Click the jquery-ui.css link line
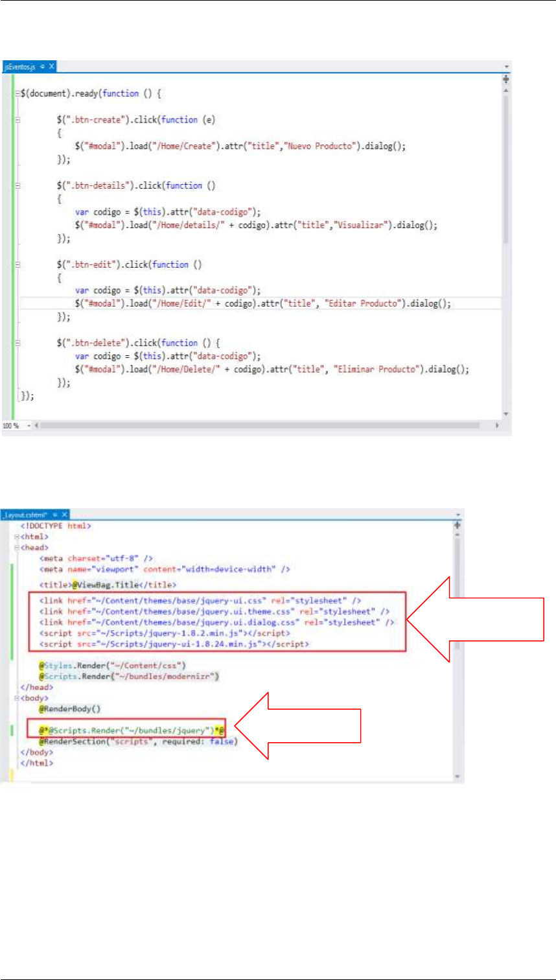 pos(200,600)
